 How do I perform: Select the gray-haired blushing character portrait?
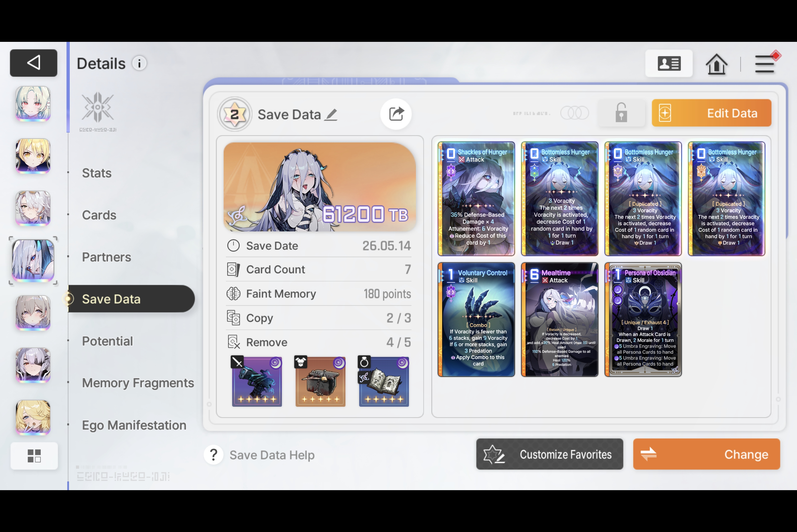pyautogui.click(x=33, y=313)
